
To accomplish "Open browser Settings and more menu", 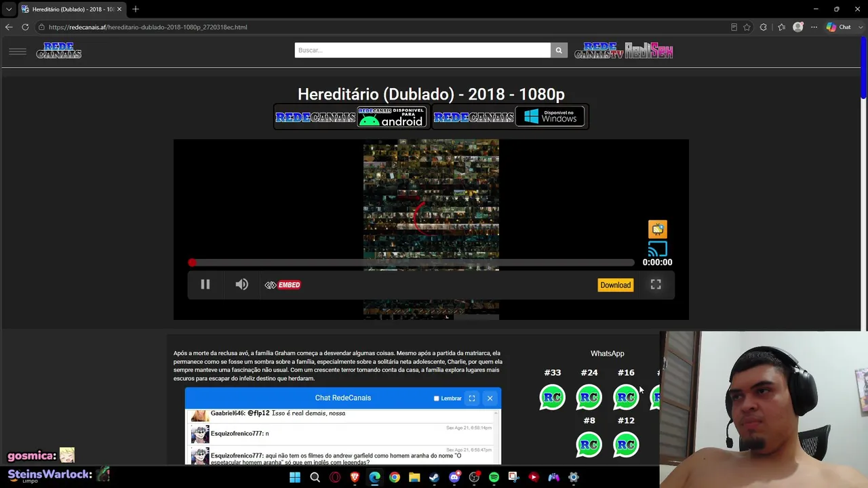I will point(814,27).
